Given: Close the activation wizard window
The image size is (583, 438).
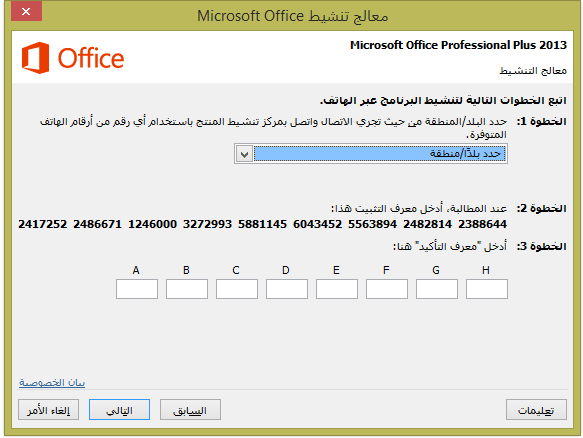Looking at the screenshot, I should 26,12.
